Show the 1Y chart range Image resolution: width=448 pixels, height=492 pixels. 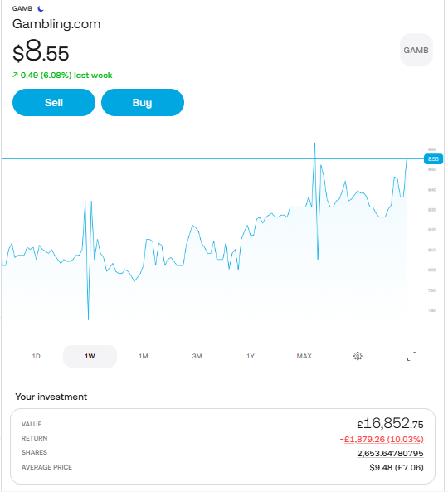251,356
